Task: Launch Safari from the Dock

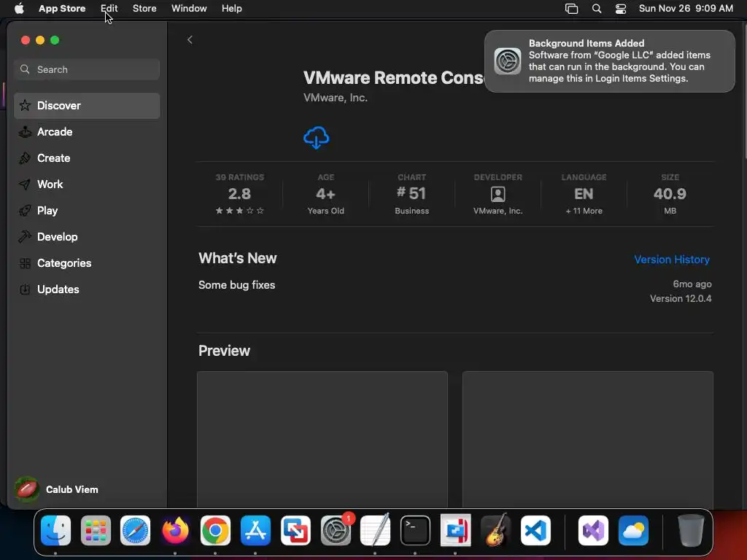Action: pyautogui.click(x=135, y=531)
